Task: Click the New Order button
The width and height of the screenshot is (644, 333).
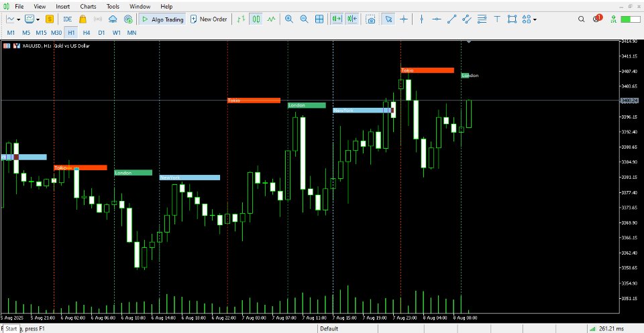Action: (x=209, y=19)
